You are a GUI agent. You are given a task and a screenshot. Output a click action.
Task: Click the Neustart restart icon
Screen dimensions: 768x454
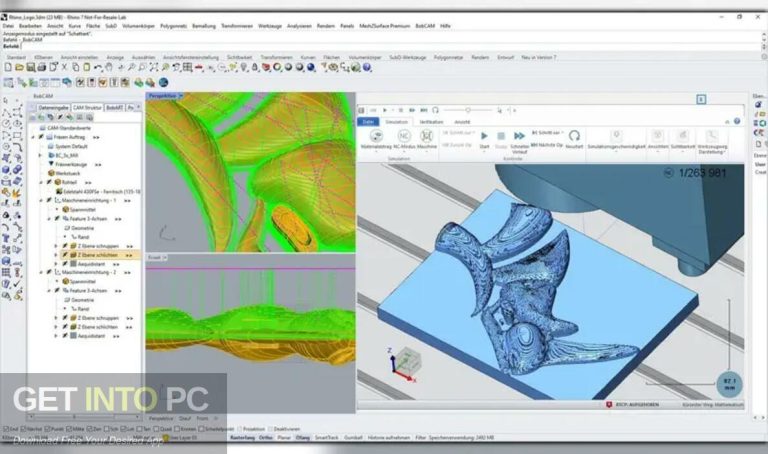575,136
